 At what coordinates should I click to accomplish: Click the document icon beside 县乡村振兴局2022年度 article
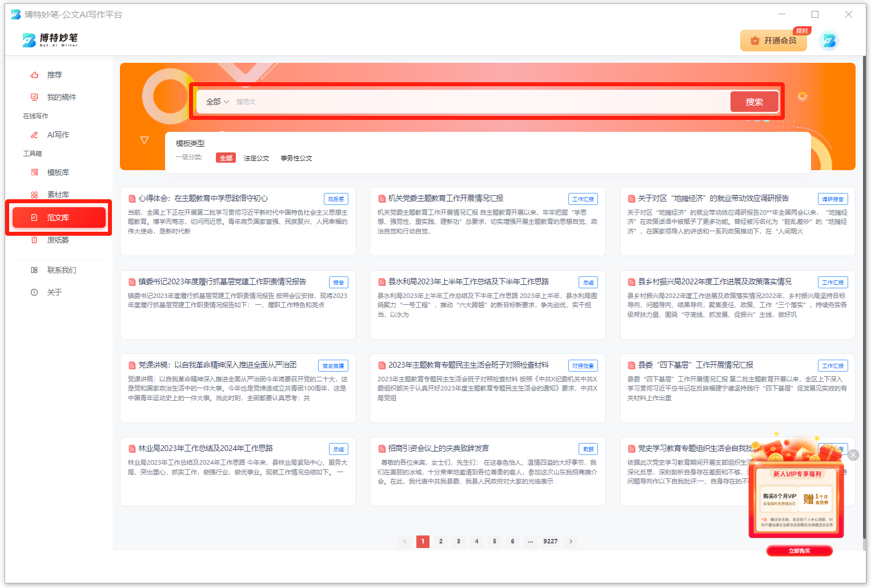pos(632,282)
